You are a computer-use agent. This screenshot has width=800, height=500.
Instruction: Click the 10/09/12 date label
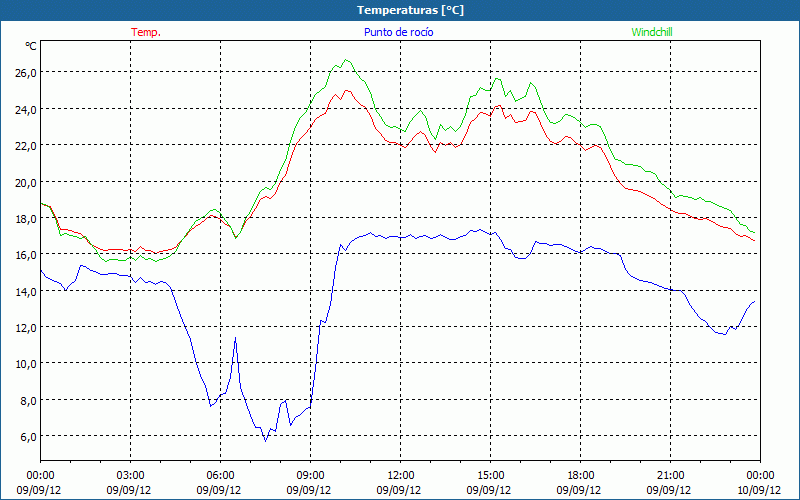point(759,490)
